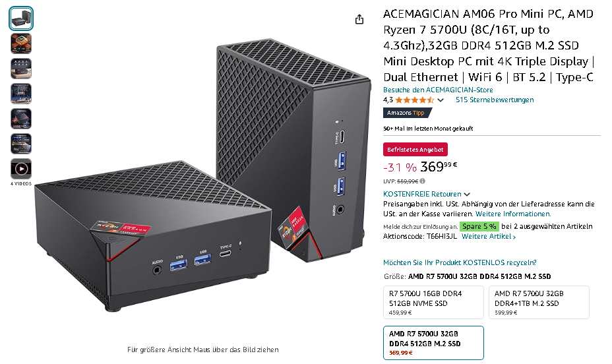
Task: Open the free recycling link
Action: (x=460, y=262)
